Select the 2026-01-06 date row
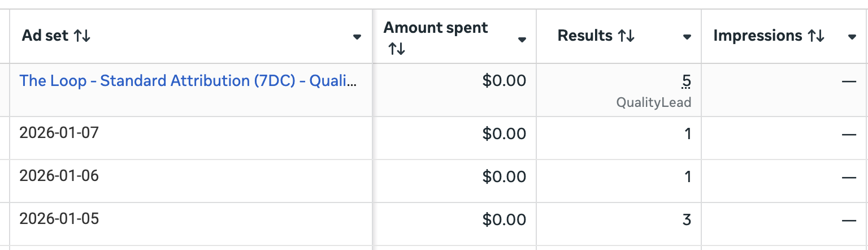The height and width of the screenshot is (250, 868). coord(59,176)
